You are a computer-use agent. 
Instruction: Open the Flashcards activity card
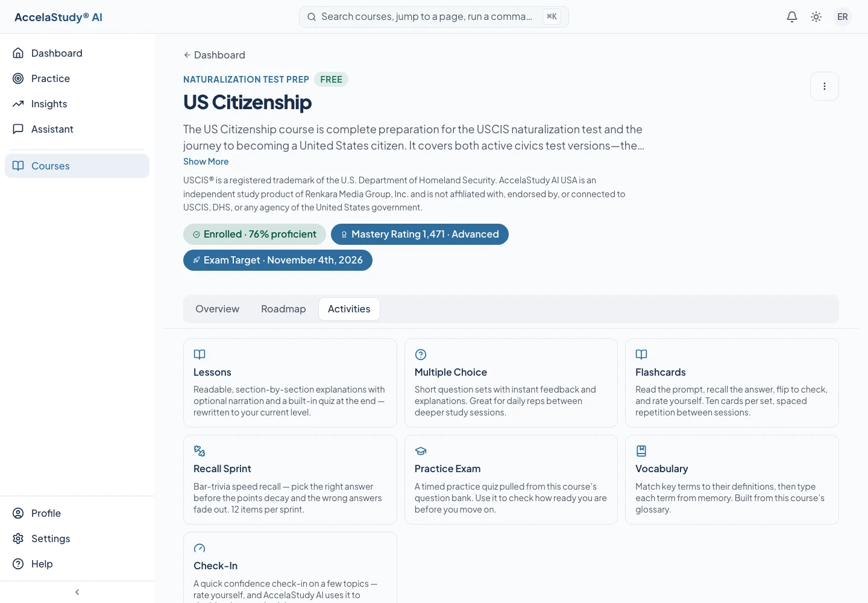[x=732, y=383]
